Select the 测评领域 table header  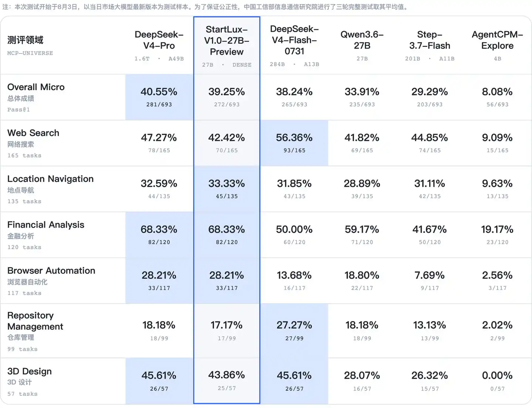tap(25, 40)
